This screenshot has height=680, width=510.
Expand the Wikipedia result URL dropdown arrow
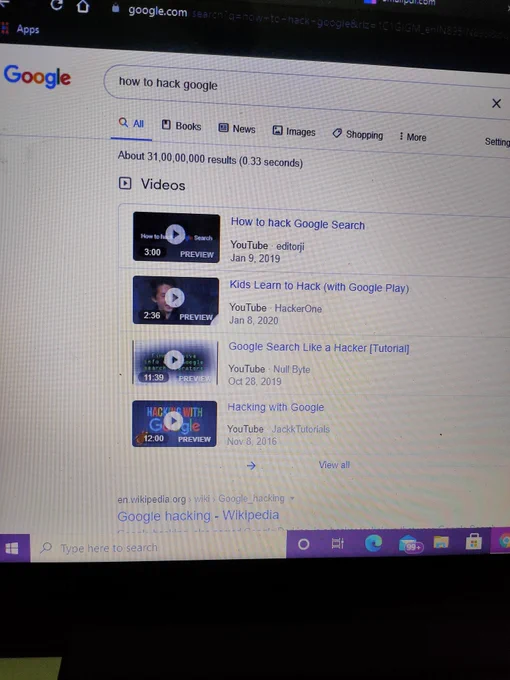coord(292,498)
